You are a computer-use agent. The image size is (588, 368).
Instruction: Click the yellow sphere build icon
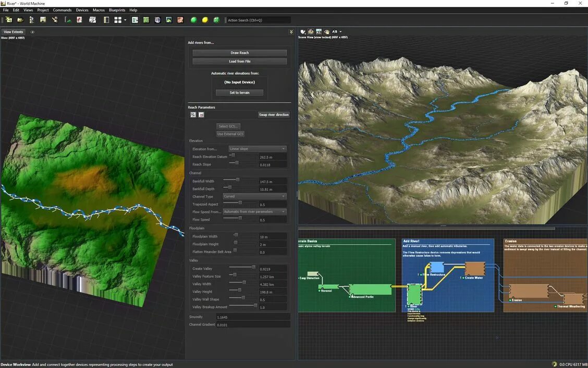[205, 20]
